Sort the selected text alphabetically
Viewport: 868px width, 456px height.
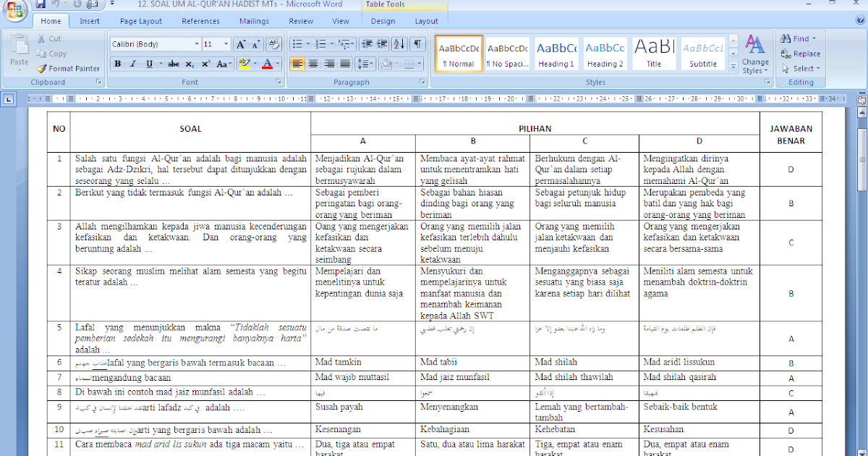tap(400, 44)
